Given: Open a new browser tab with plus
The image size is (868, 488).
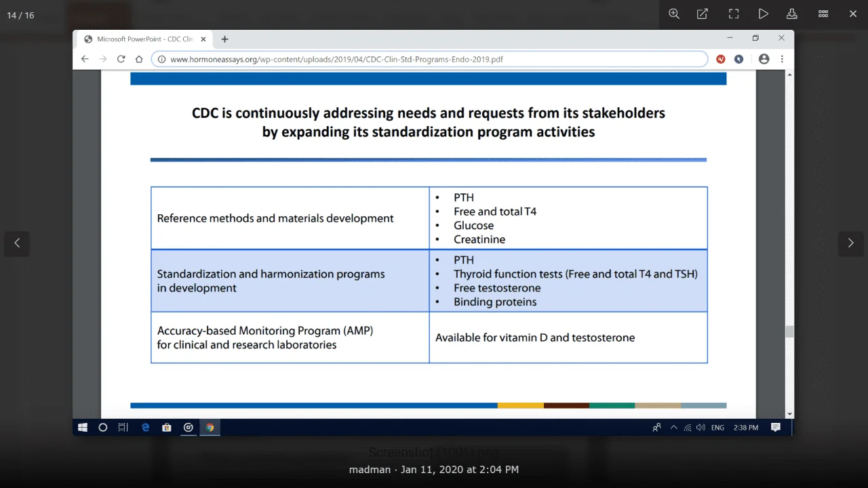Looking at the screenshot, I should point(225,39).
